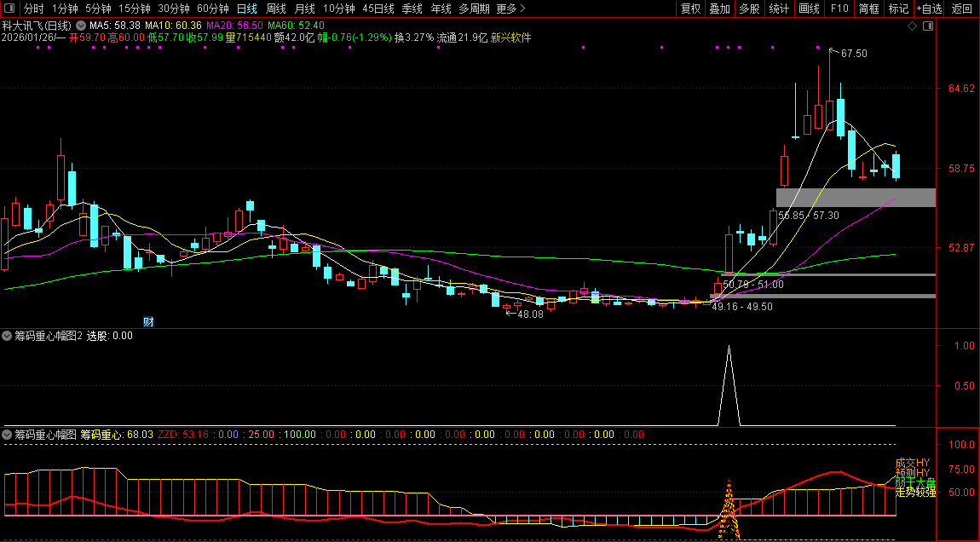The width and height of the screenshot is (980, 542).
Task: Select the 60分钟 period tab
Action: (x=212, y=9)
